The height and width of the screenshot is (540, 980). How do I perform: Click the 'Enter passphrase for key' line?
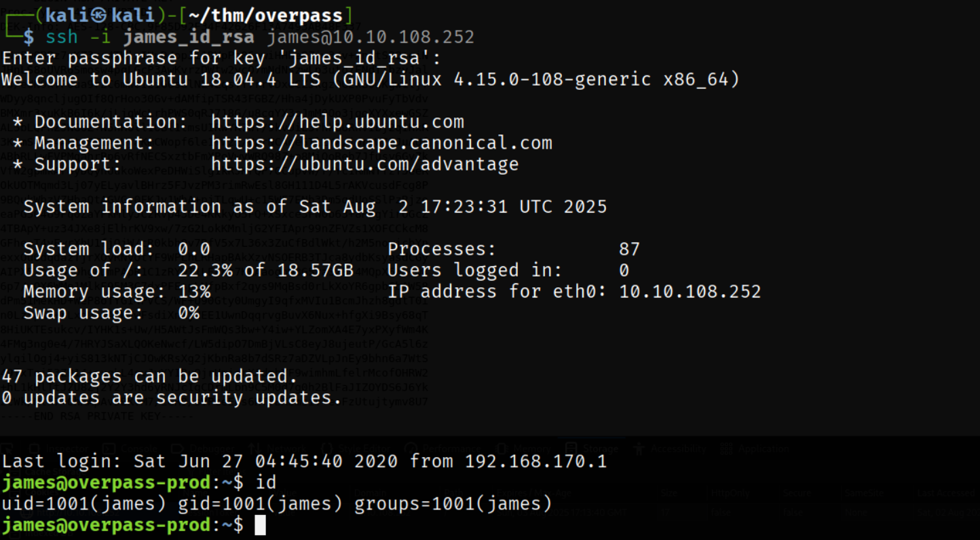point(221,58)
